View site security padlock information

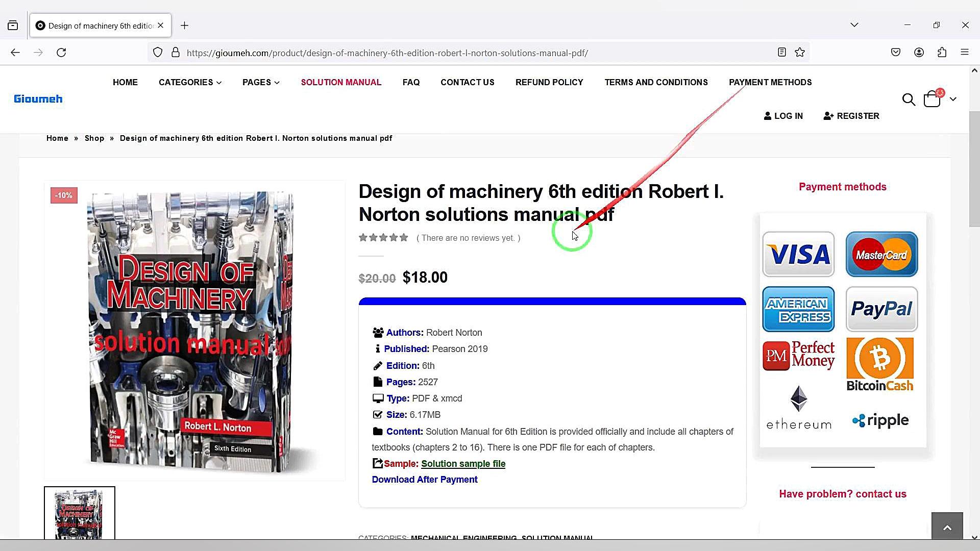tap(176, 53)
